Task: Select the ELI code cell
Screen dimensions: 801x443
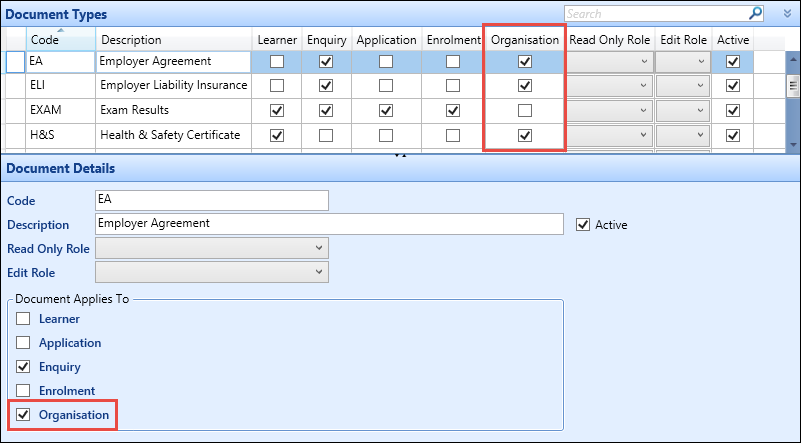Action: click(60, 85)
